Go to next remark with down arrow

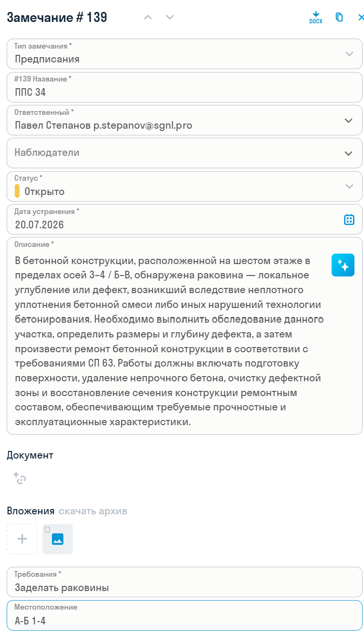(170, 17)
